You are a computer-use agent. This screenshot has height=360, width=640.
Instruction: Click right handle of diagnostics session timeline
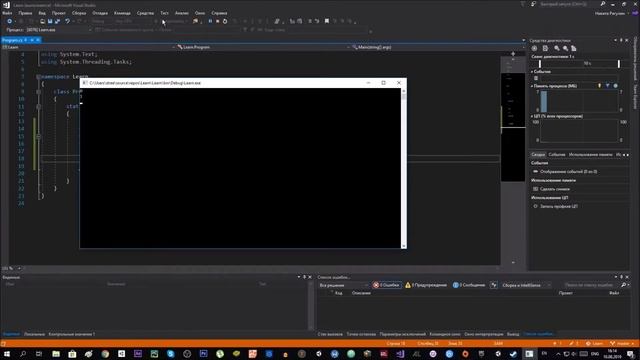(619, 64)
